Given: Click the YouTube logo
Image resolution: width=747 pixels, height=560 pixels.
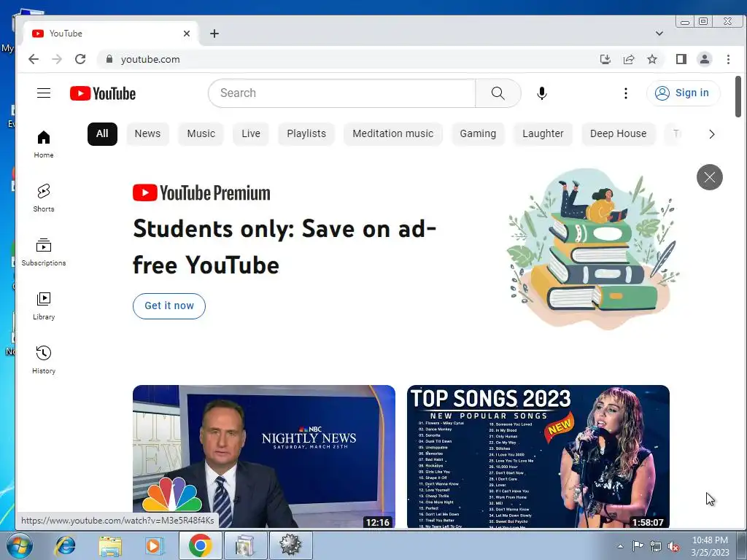Looking at the screenshot, I should (x=103, y=93).
